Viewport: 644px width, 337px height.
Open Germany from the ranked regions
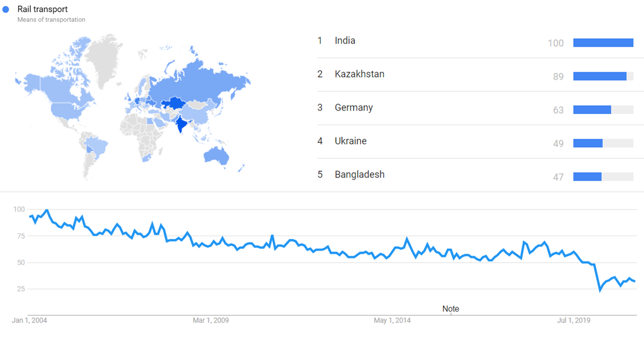[x=354, y=108]
